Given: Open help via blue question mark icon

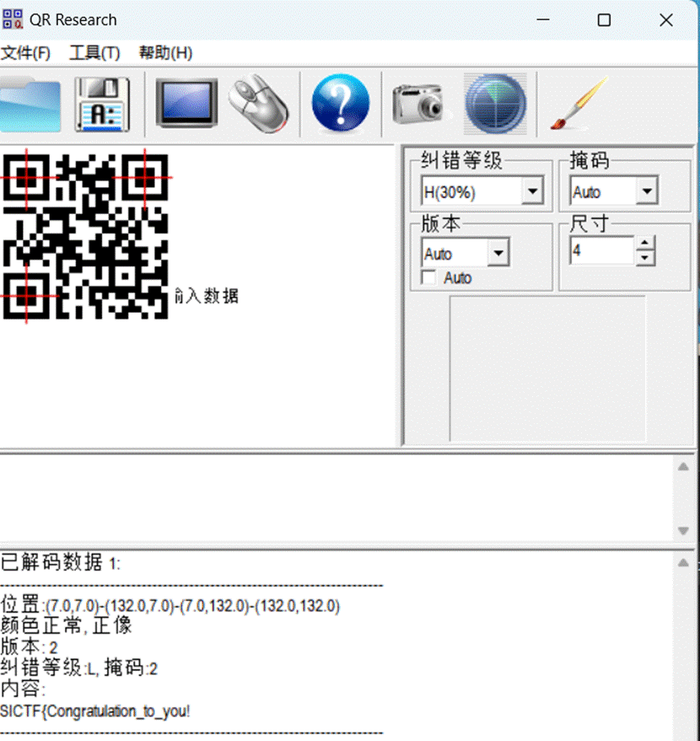Looking at the screenshot, I should point(341,103).
